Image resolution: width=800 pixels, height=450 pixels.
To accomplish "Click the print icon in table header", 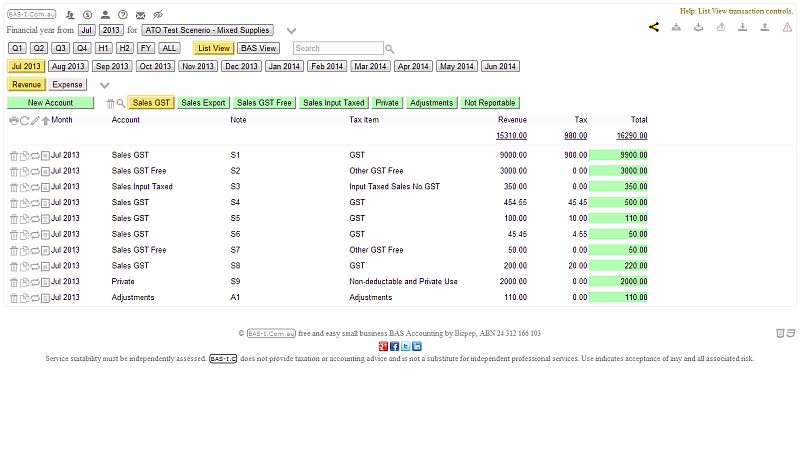I will 13,120.
